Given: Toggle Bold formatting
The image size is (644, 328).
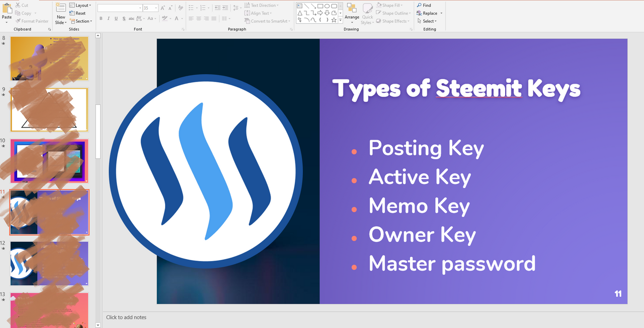Looking at the screenshot, I should pos(101,19).
